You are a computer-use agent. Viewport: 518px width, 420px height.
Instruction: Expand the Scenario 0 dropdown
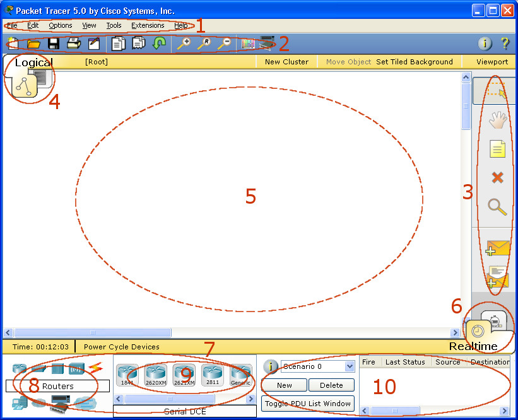click(x=350, y=366)
